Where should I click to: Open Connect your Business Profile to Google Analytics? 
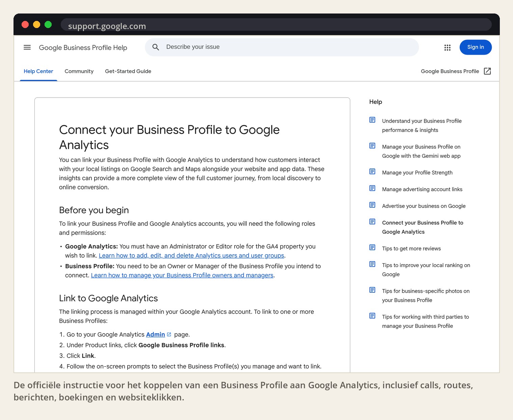point(423,227)
